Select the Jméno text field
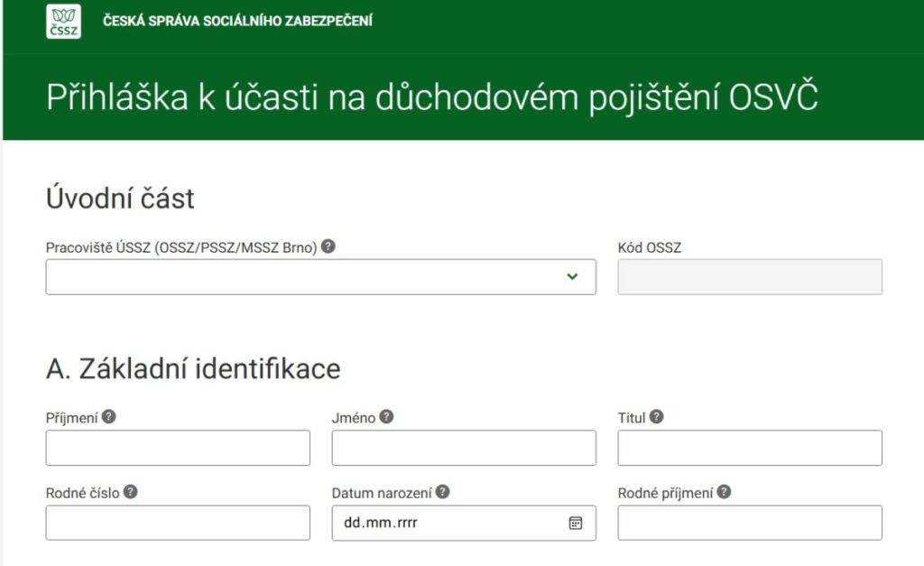 click(x=463, y=448)
